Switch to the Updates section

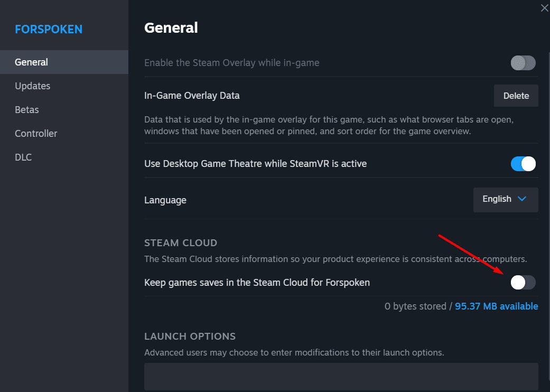coord(33,86)
